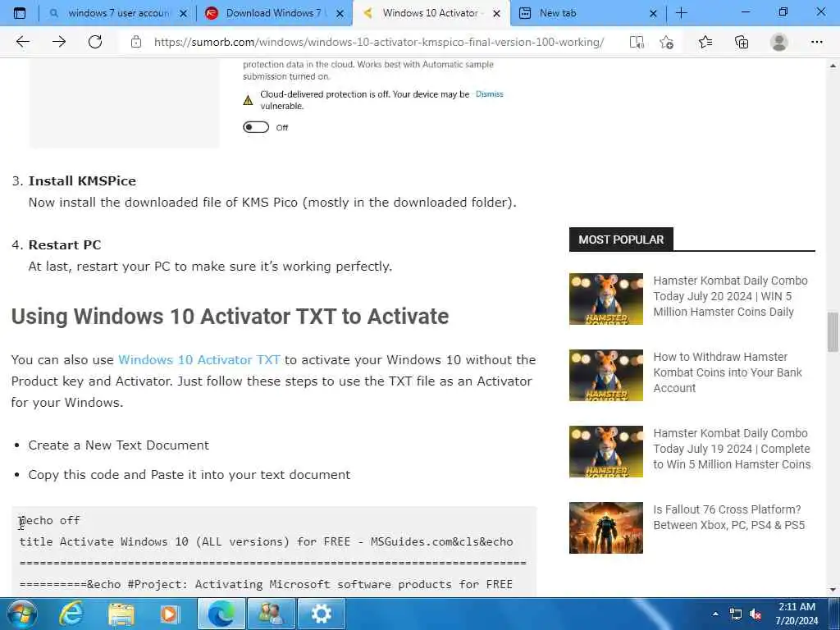The image size is (840, 630).
Task: Click thumbnail of July 20 Hamster Kombat article
Action: tap(606, 299)
